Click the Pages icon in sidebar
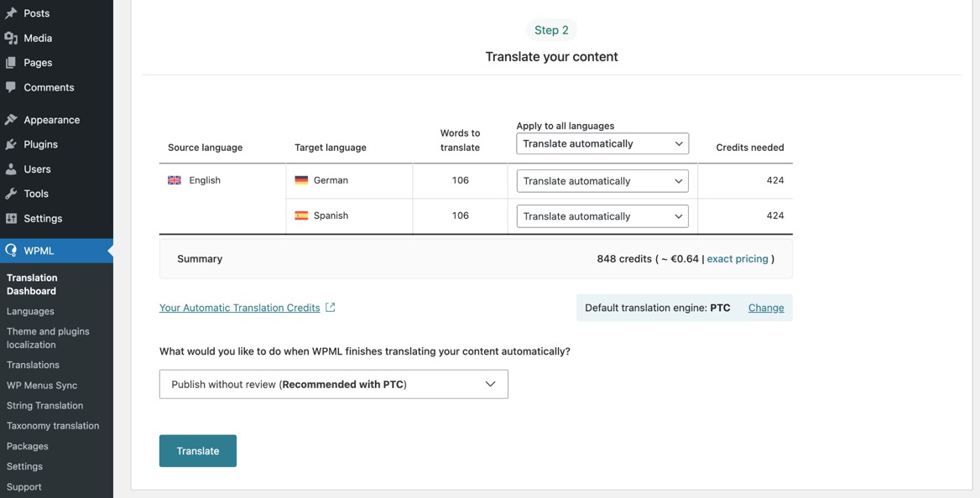 [11, 63]
